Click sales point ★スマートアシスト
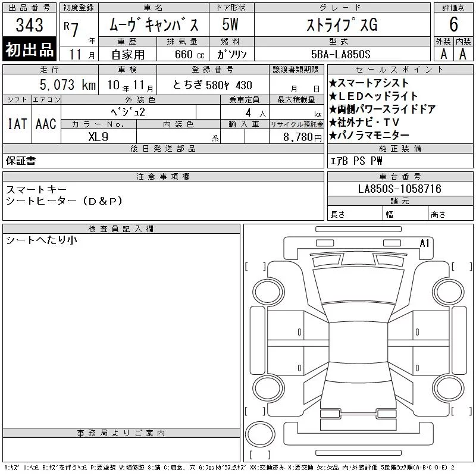 [368, 83]
